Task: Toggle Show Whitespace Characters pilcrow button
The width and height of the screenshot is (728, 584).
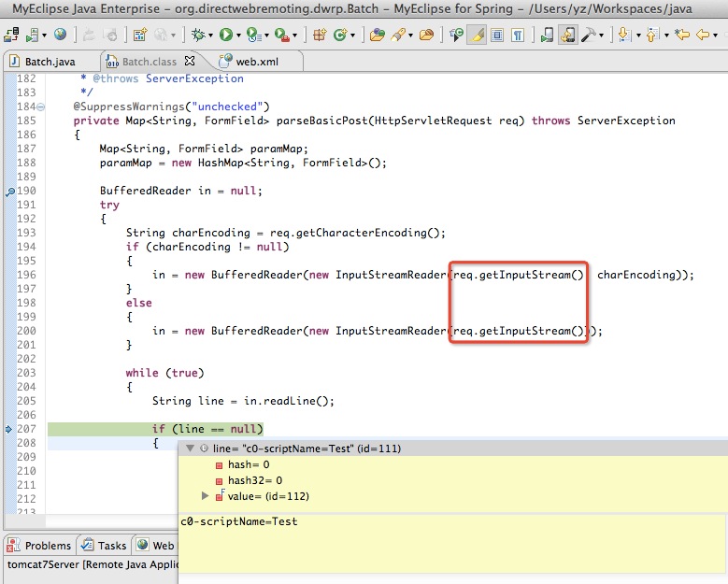Action: coord(518,35)
